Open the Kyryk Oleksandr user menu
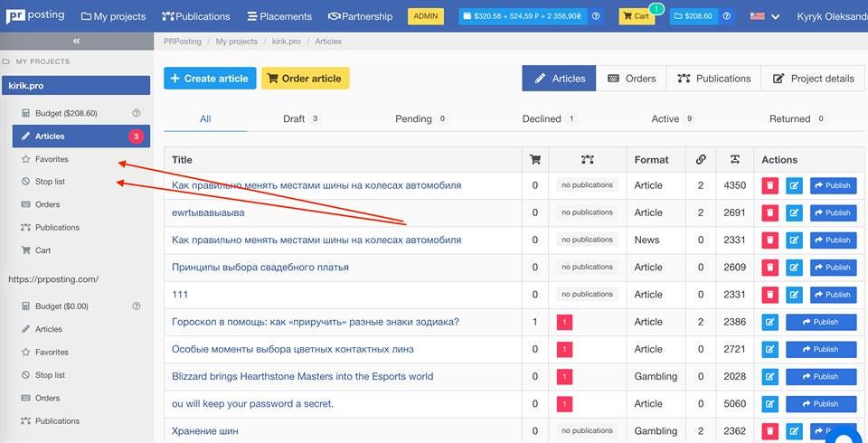Viewport: 868px width, 443px height. tap(832, 16)
